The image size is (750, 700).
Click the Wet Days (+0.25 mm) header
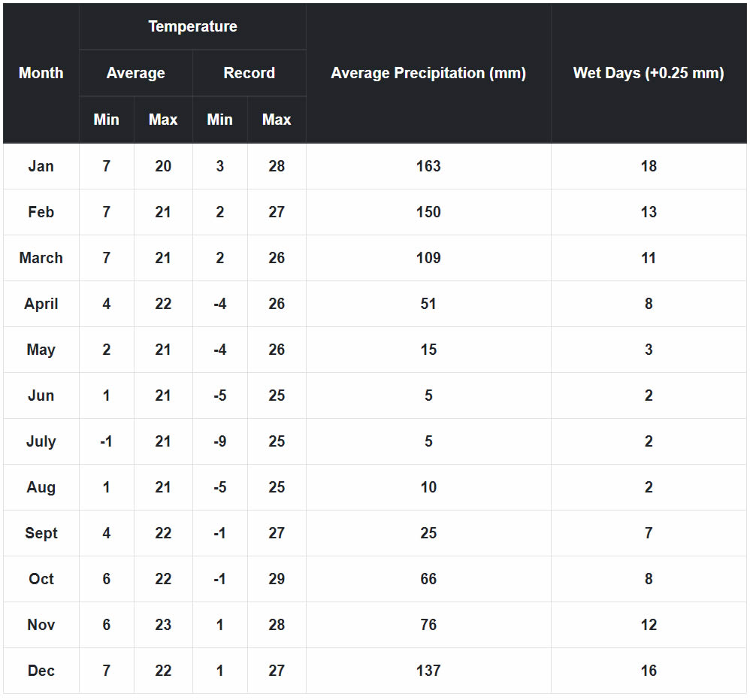(x=649, y=73)
